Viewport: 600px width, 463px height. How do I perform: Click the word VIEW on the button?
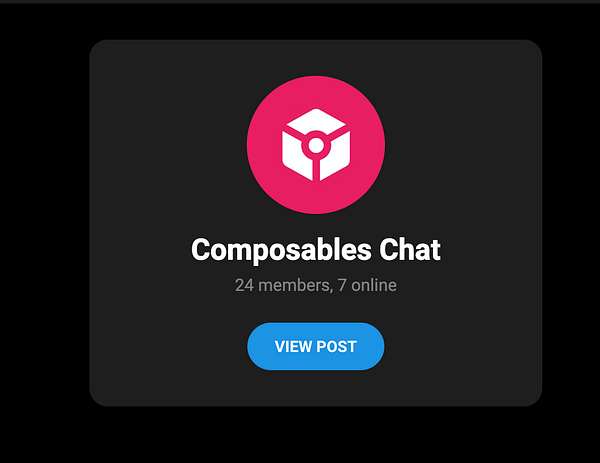[293, 347]
